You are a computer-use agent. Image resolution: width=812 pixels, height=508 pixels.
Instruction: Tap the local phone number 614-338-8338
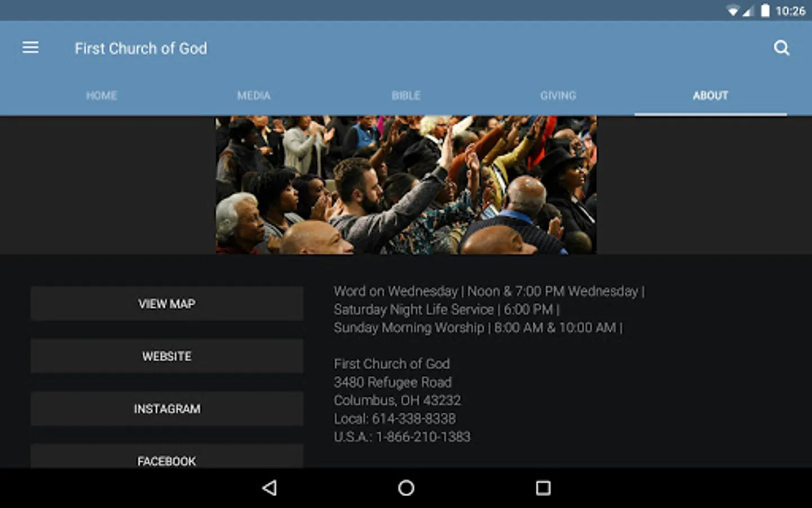tap(414, 419)
